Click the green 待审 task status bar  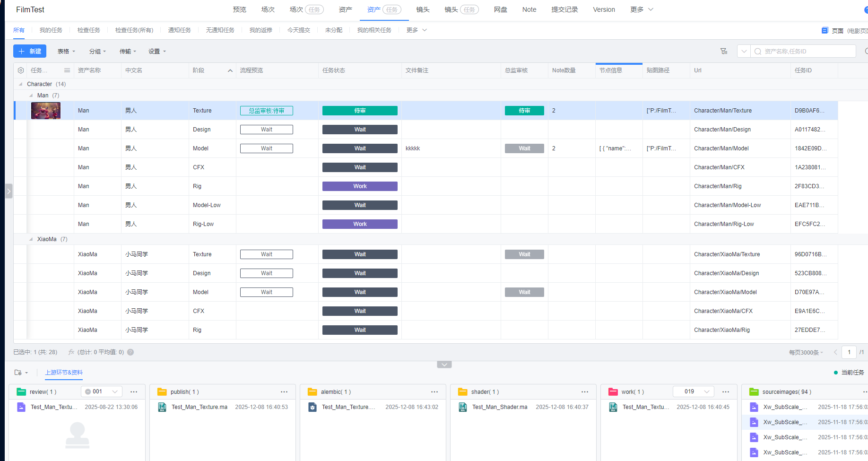click(x=360, y=111)
